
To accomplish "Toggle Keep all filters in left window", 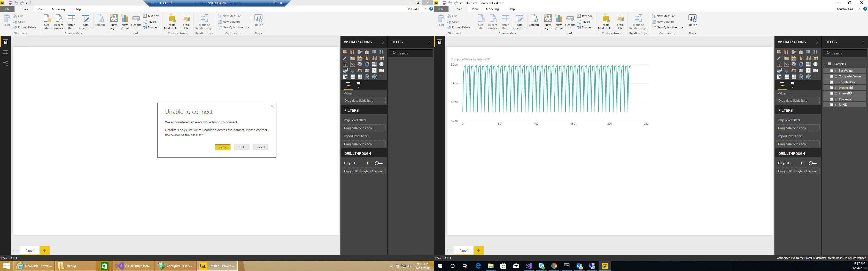I will tap(379, 163).
